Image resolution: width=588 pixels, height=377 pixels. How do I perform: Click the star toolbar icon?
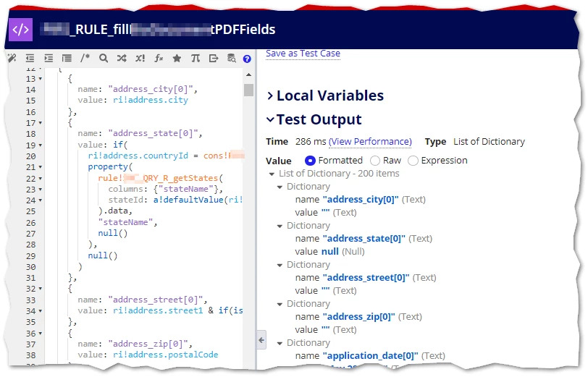tap(177, 58)
